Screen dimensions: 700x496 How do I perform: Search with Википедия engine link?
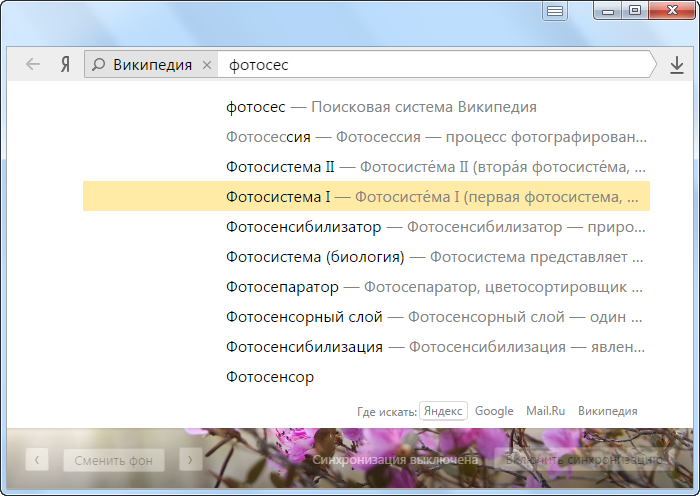[x=607, y=411]
